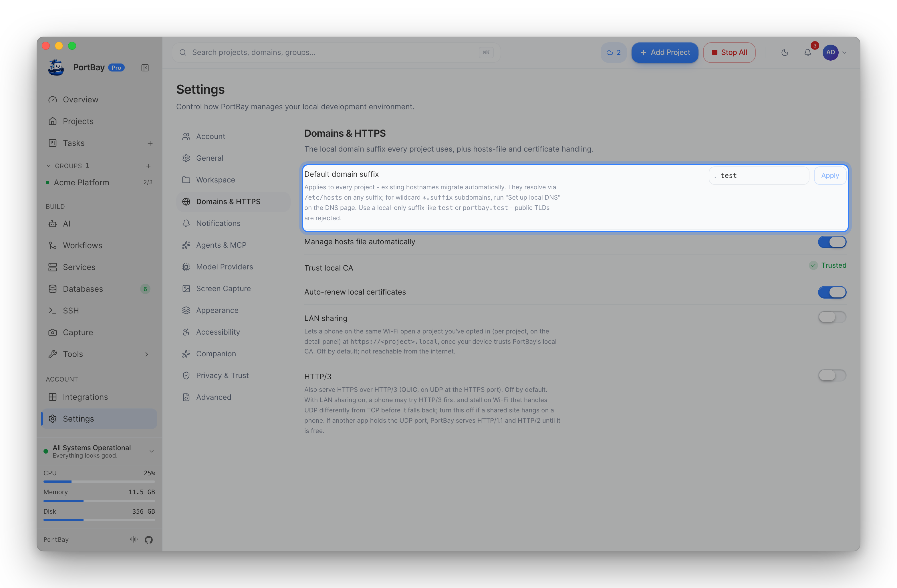Open GitHub icon in sidebar footer
This screenshot has height=588, width=897.
[x=149, y=540]
